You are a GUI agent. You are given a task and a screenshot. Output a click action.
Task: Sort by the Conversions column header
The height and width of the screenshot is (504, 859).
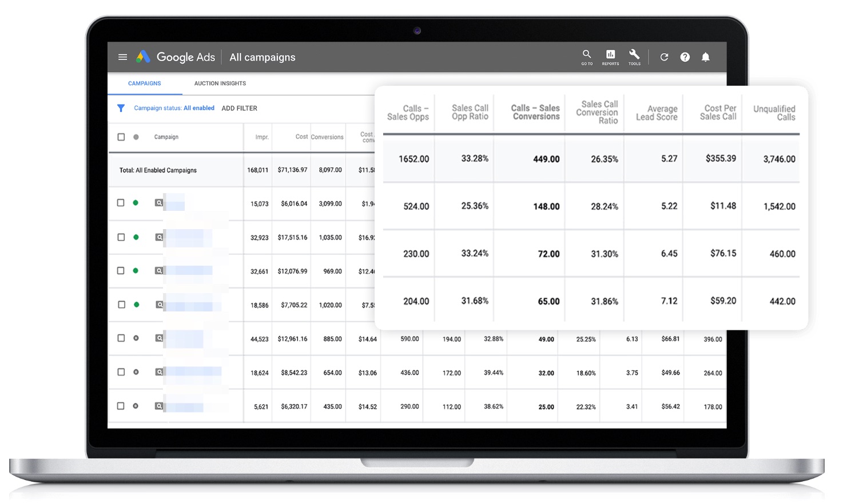[x=327, y=137]
